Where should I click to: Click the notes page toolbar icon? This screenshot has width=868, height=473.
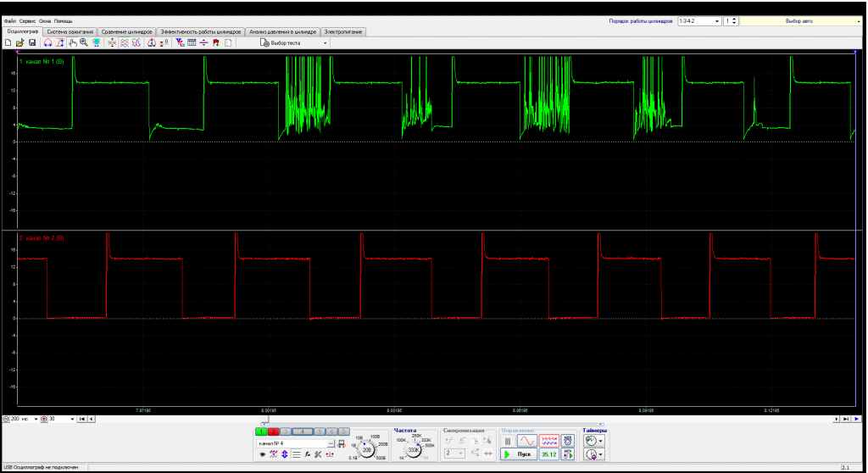click(x=228, y=42)
